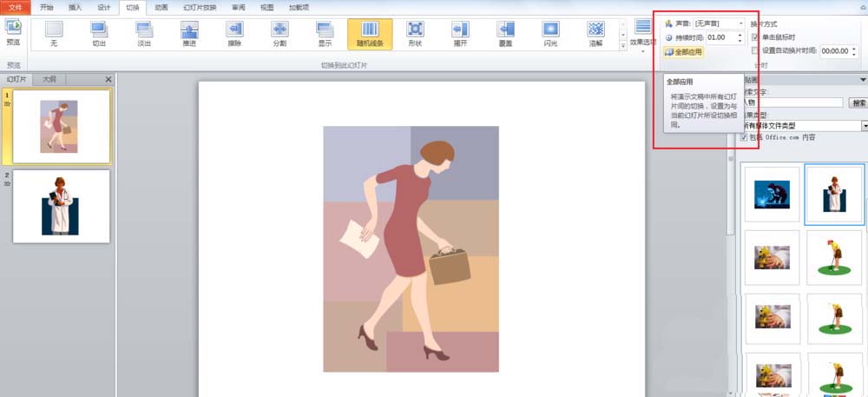
Task: Apply the 显示 (Reveal) transition
Action: pos(325,34)
